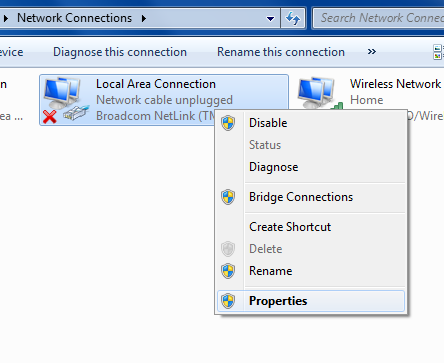Click the Network cable unplugged status text
The height and width of the screenshot is (363, 444).
(164, 100)
